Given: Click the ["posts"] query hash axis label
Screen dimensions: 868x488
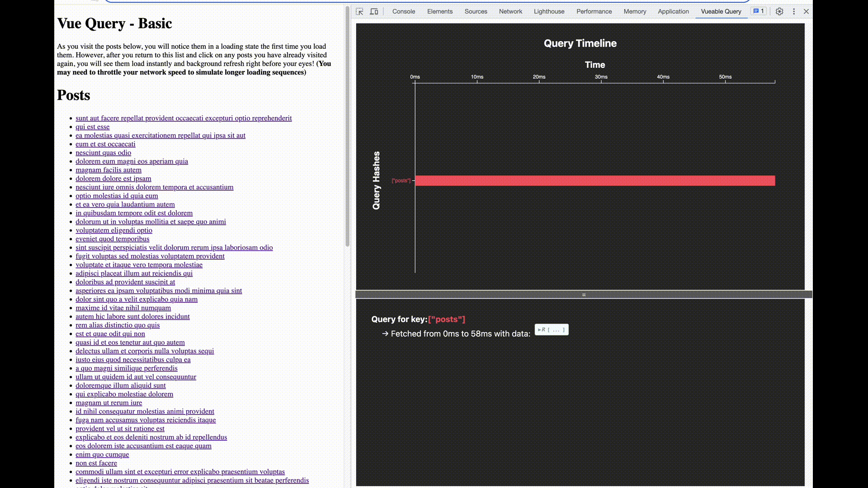Looking at the screenshot, I should click(x=401, y=181).
